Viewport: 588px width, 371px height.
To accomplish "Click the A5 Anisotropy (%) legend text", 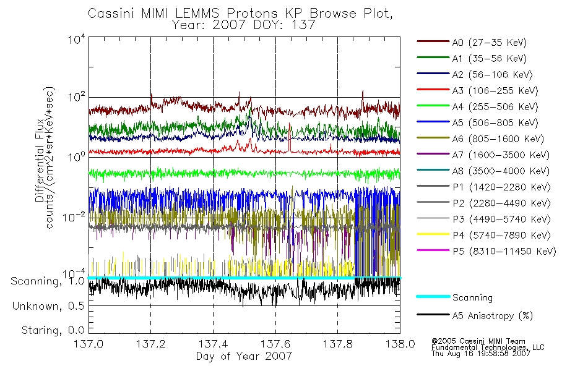I will (493, 316).
